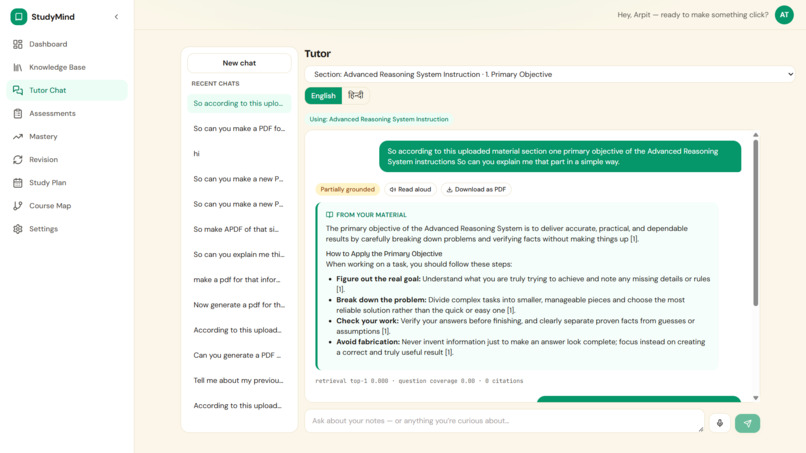Start a New chat
The image size is (806, 453).
[239, 63]
